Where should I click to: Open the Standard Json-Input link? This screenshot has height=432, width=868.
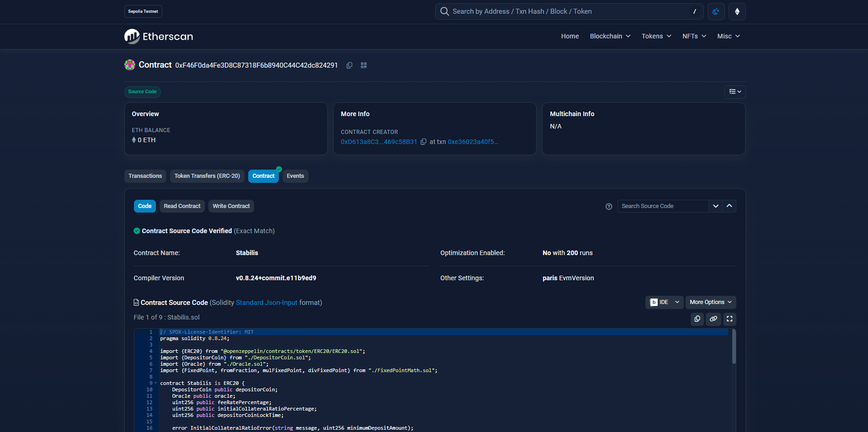coord(266,303)
